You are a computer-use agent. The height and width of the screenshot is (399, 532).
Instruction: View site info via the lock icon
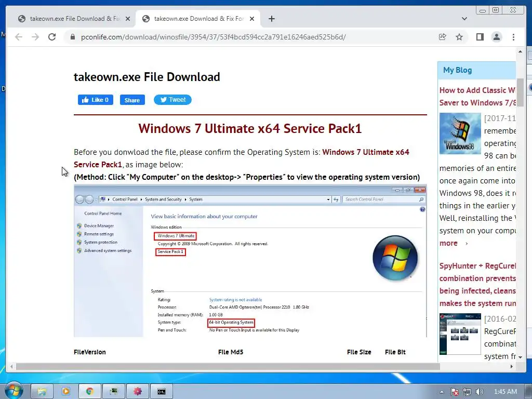73,37
